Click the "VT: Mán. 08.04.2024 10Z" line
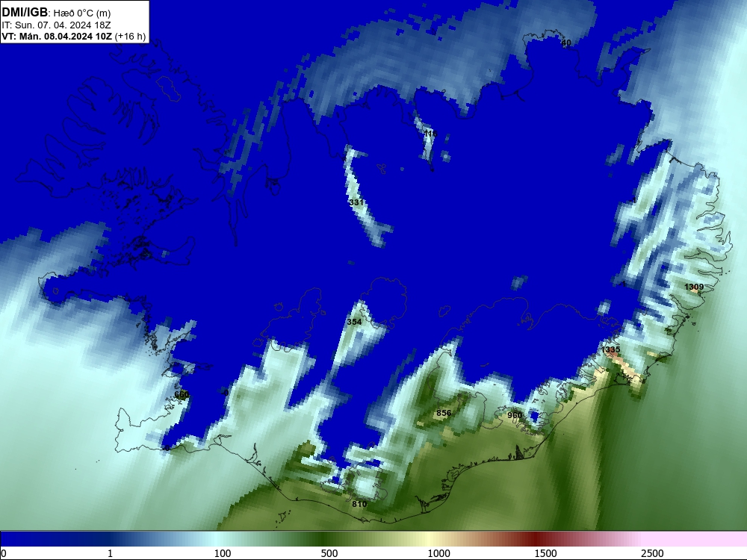Screen dimensions: 747x560 (74, 37)
